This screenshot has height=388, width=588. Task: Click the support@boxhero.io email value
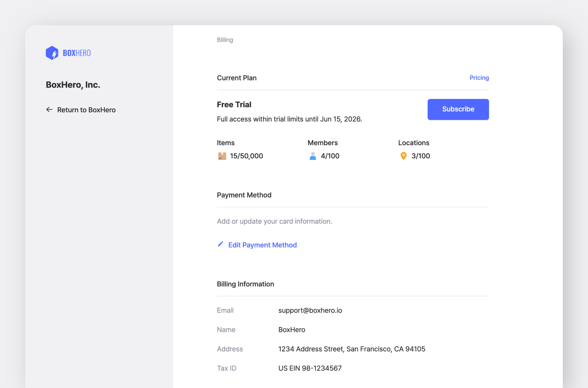tap(310, 310)
